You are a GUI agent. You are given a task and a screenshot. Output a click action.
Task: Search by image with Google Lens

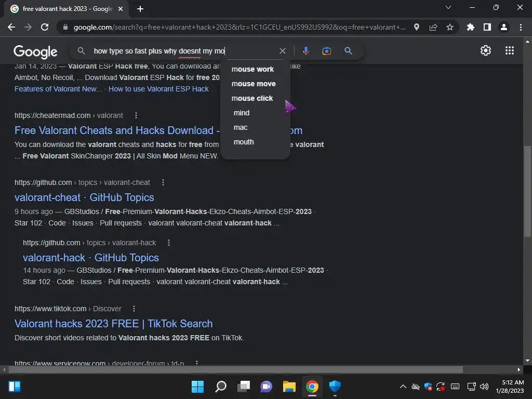[327, 51]
